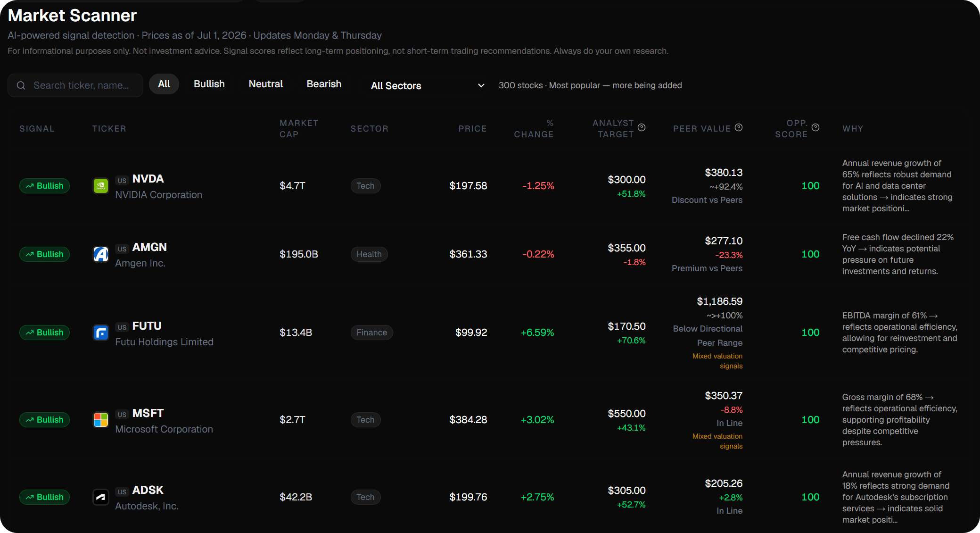Click the Peer Value help icon
The image size is (980, 533).
pyautogui.click(x=739, y=127)
